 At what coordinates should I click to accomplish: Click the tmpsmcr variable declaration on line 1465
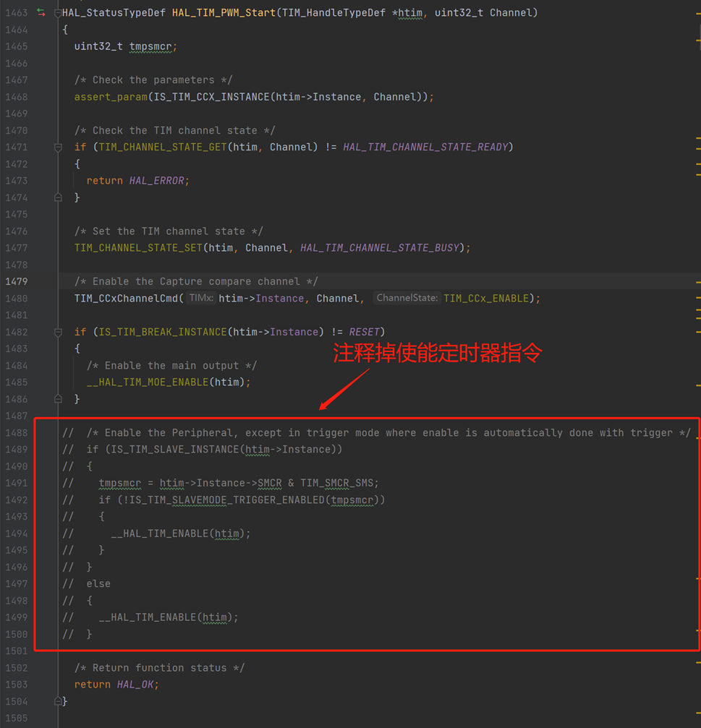[x=150, y=46]
